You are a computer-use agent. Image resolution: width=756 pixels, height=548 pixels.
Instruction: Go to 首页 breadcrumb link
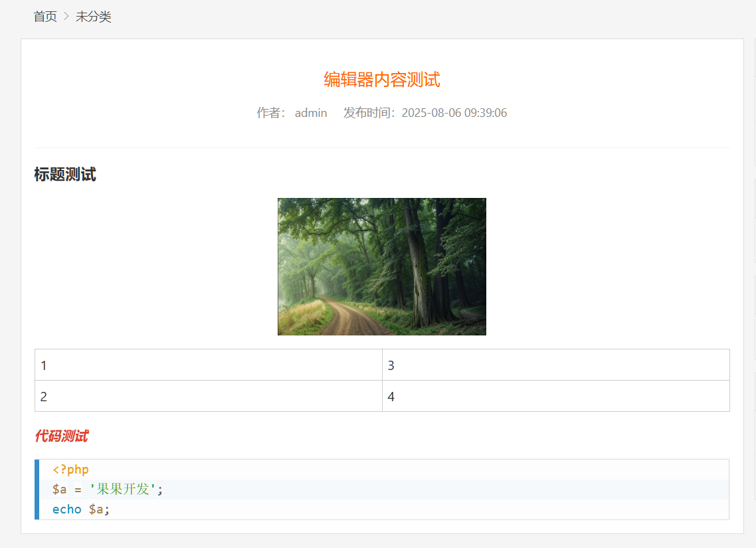click(45, 17)
